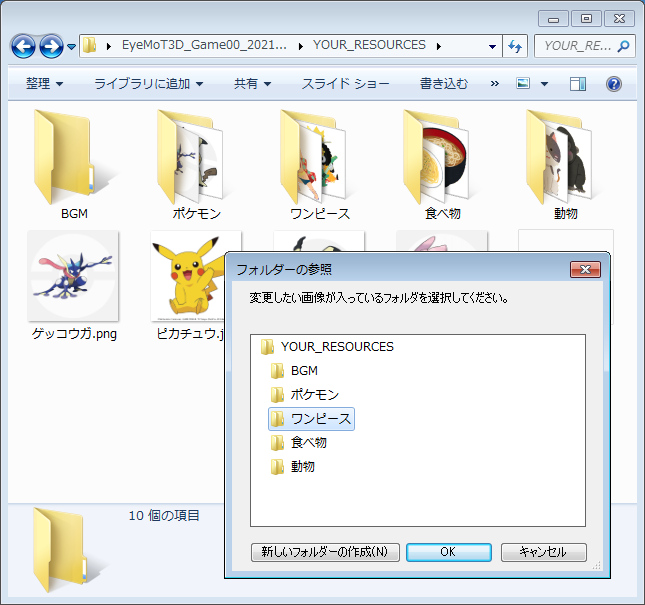Click the ゲッコウガ.png file name
The image size is (645, 605).
click(x=74, y=334)
